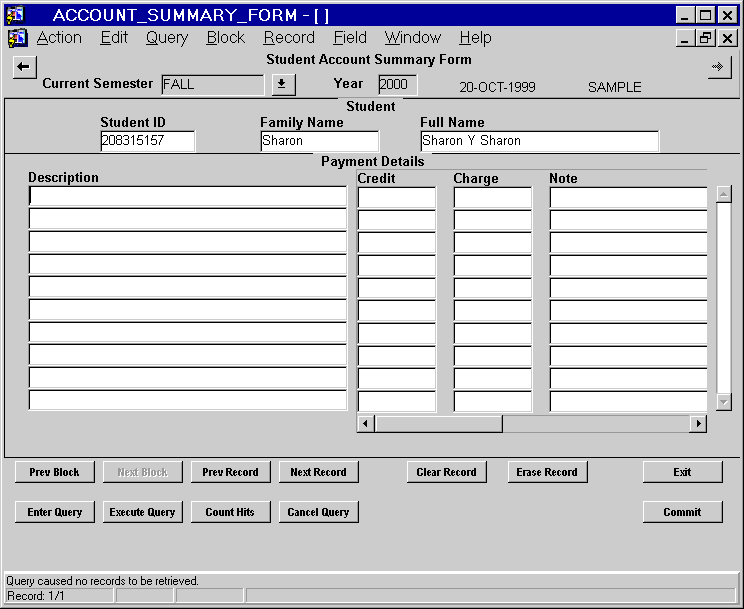Click the first Charge row field
This screenshot has width=744, height=609.
[493, 197]
